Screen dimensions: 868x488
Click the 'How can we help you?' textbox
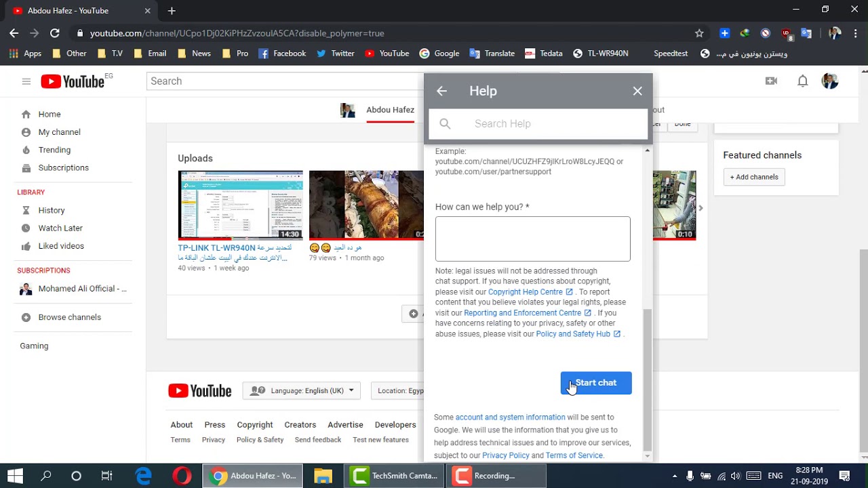pos(533,239)
